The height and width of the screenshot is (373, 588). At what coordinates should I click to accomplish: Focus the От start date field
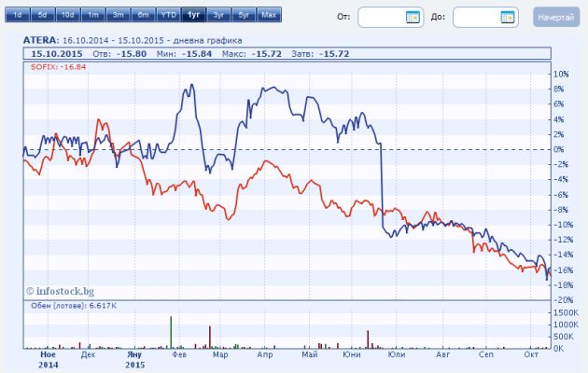pos(391,17)
